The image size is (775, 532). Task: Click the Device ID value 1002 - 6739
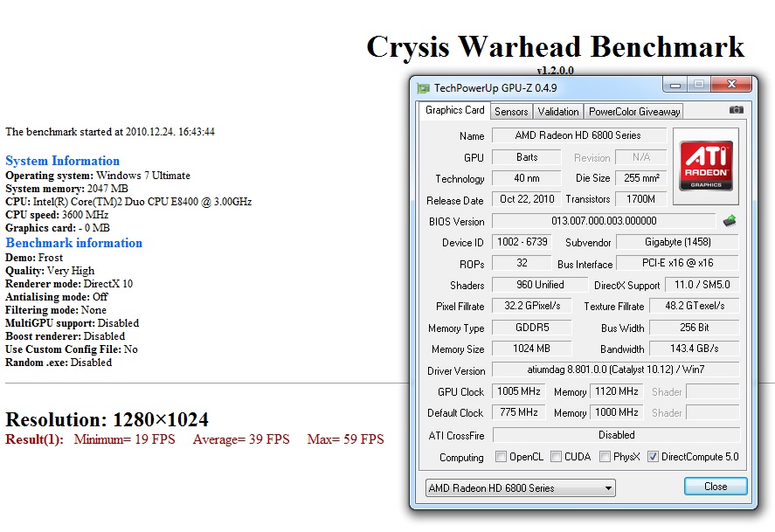pyautogui.click(x=522, y=242)
